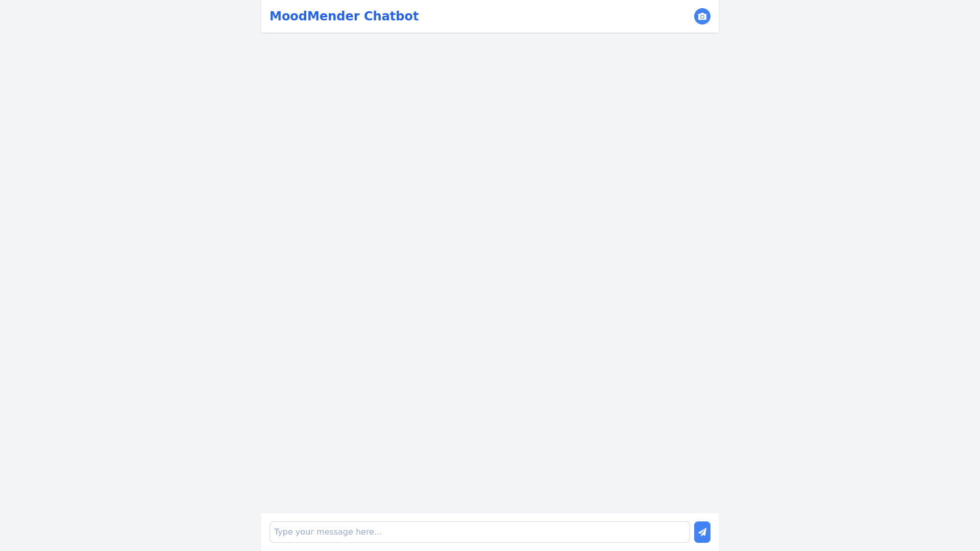Tap the round blue camera button
Image resolution: width=980 pixels, height=551 pixels.
pos(702,16)
